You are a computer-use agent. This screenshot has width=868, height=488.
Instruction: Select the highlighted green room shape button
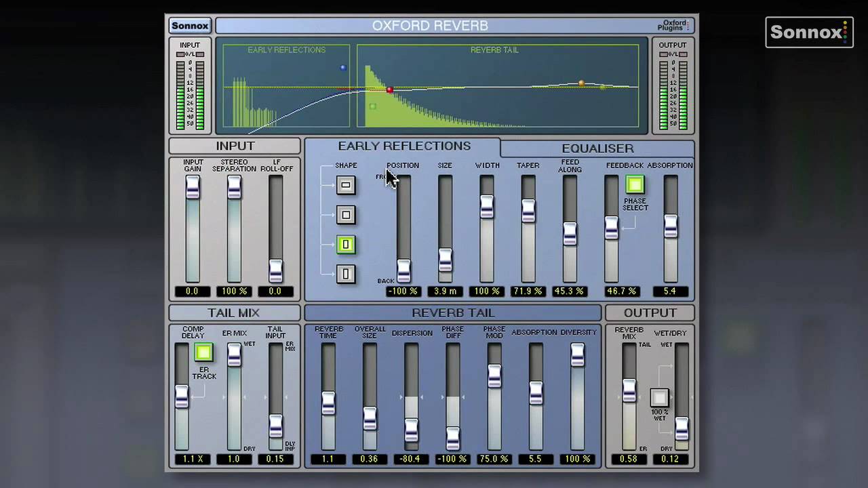[x=346, y=245]
